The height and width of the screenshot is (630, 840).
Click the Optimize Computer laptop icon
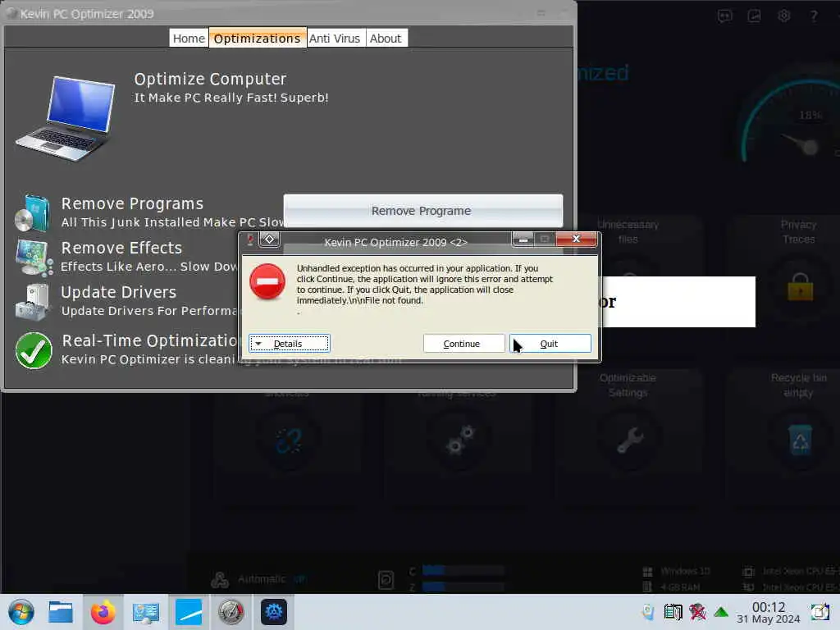click(x=66, y=119)
